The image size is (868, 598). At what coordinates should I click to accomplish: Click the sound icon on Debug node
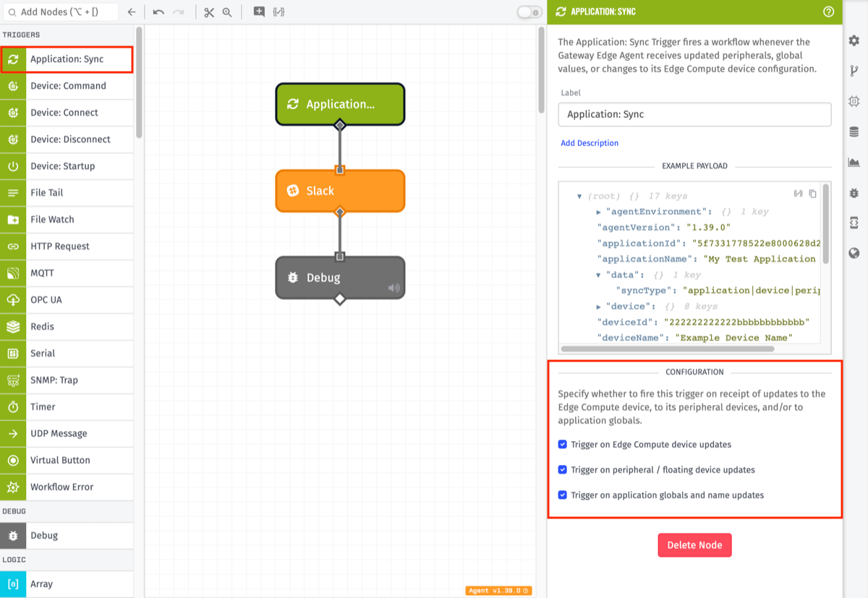click(393, 288)
